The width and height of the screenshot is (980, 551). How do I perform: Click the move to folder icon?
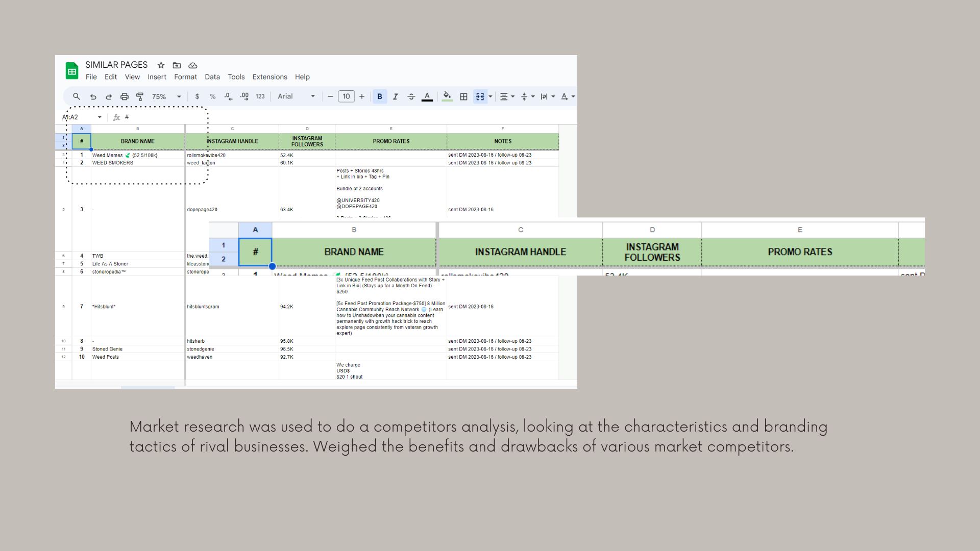(x=177, y=65)
